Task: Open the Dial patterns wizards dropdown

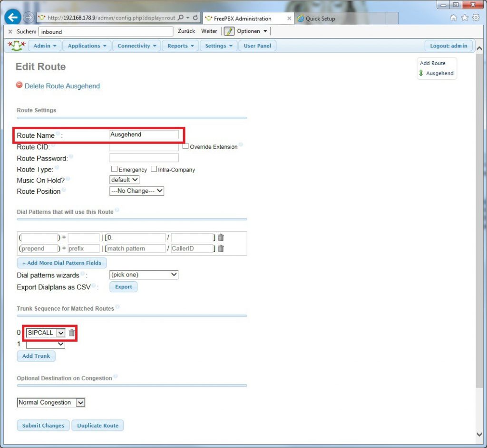Action: (144, 275)
